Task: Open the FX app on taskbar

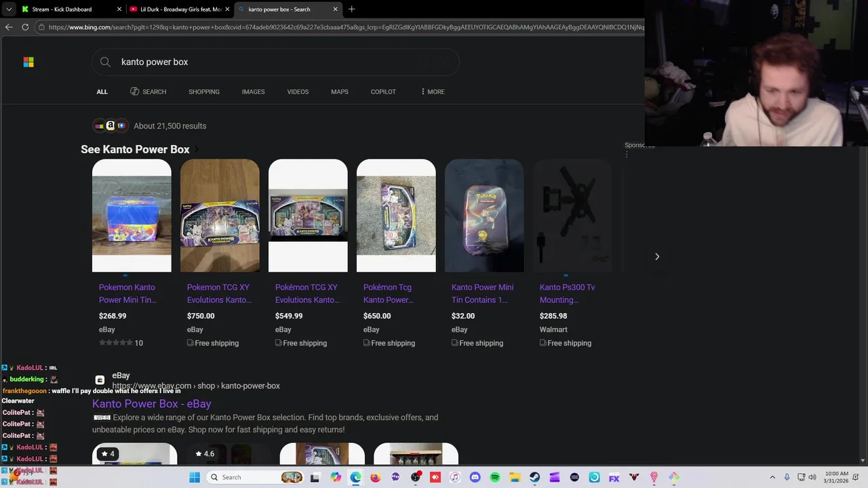Action: [x=614, y=477]
